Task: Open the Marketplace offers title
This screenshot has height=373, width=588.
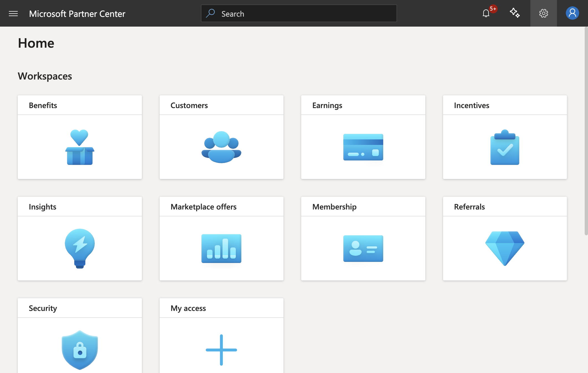Action: (x=204, y=207)
